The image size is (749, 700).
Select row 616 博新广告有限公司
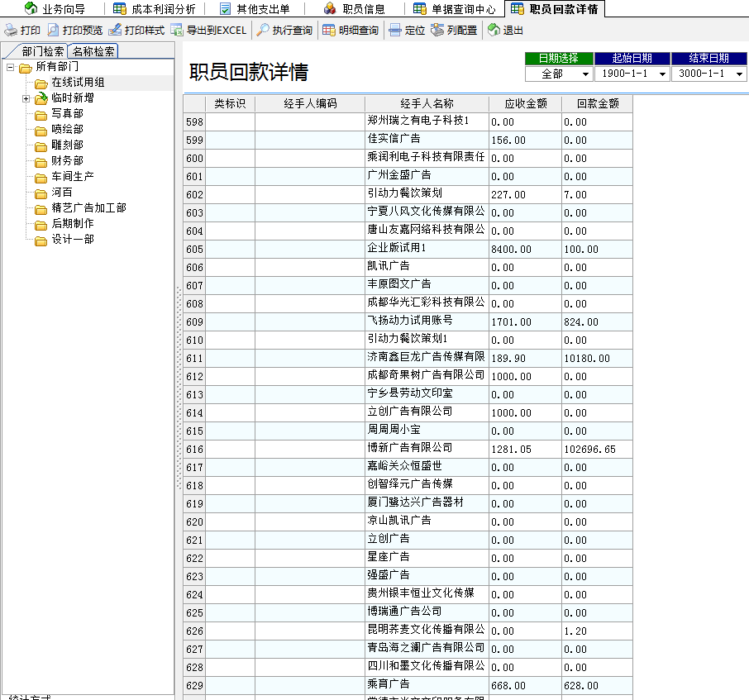(410, 449)
